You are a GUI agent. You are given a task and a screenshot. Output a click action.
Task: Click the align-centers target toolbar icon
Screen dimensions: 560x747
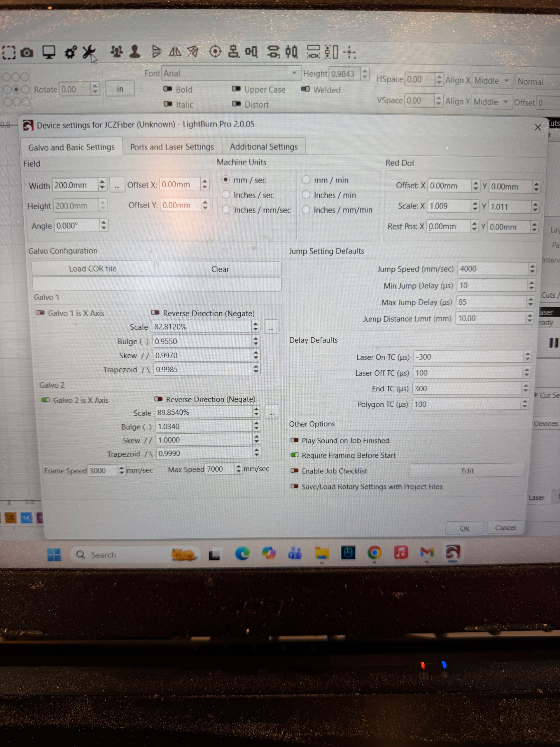click(215, 52)
